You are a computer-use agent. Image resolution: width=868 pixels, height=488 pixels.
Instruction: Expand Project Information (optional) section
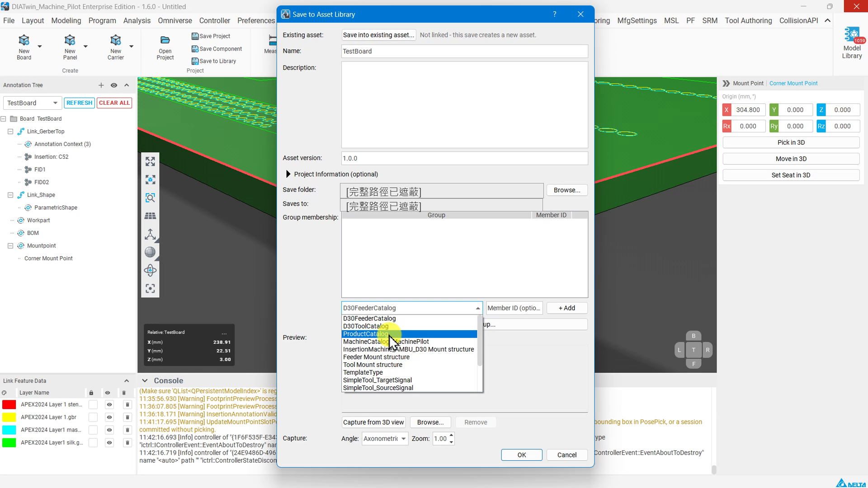(x=288, y=174)
